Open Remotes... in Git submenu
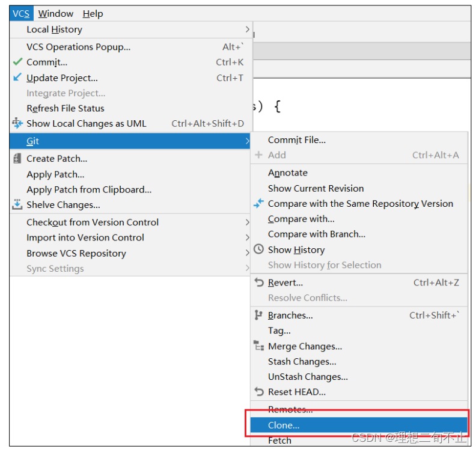Image resolution: width=476 pixels, height=449 pixels. 359,409
